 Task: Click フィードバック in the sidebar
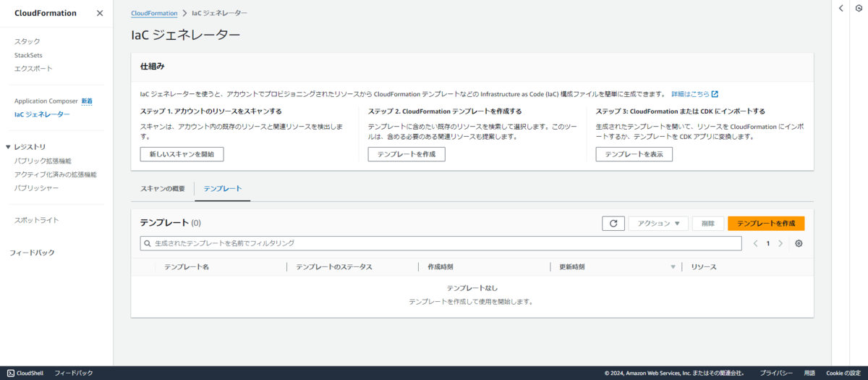pyautogui.click(x=32, y=253)
